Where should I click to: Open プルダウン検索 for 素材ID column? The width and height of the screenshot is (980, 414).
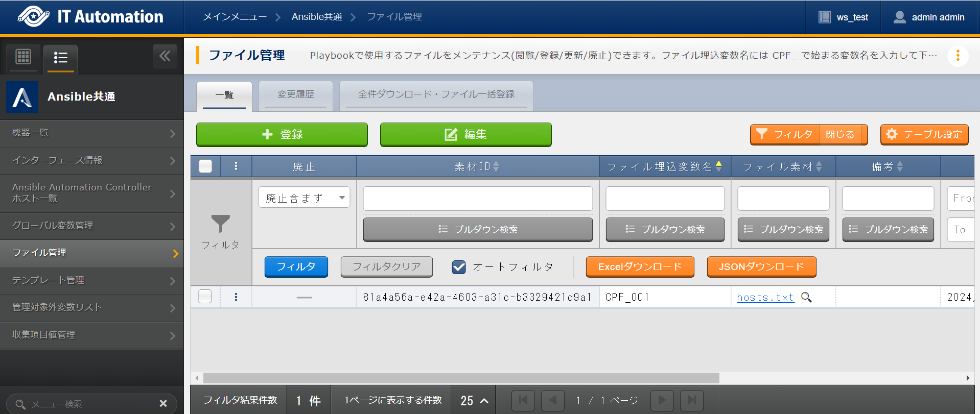tap(478, 230)
